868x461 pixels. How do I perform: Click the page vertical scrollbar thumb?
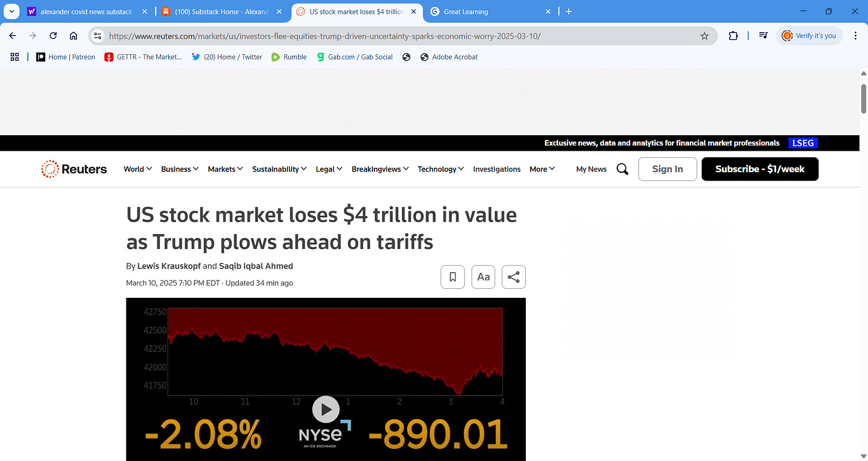click(863, 98)
